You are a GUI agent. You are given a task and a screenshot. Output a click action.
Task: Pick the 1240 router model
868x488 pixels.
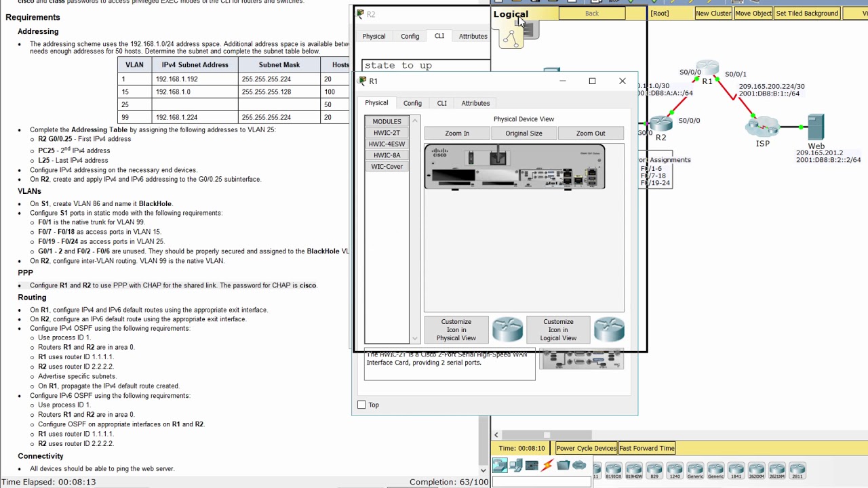[675, 470]
